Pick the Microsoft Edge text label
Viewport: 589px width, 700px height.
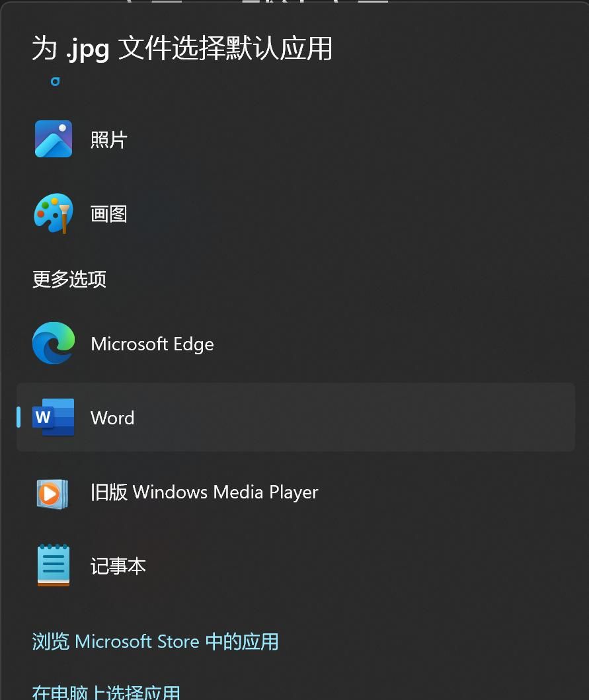point(152,344)
